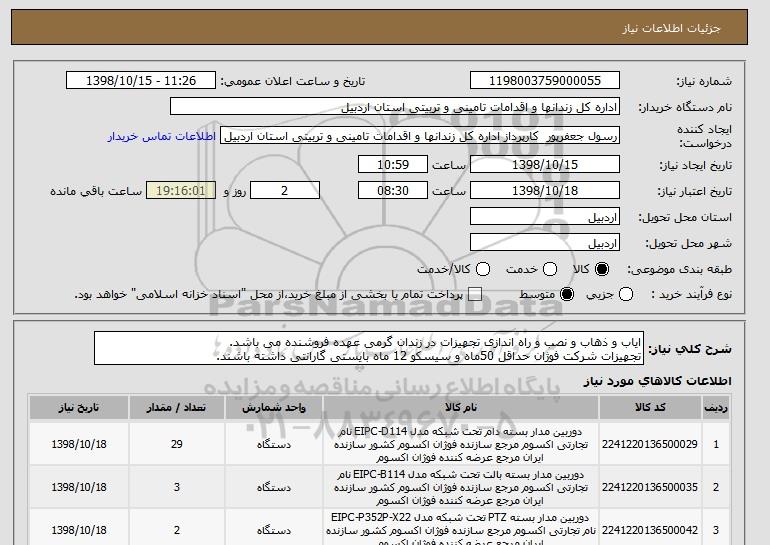Click the تعداد / مقدار column header
The width and height of the screenshot is (770, 545).
coord(177,408)
